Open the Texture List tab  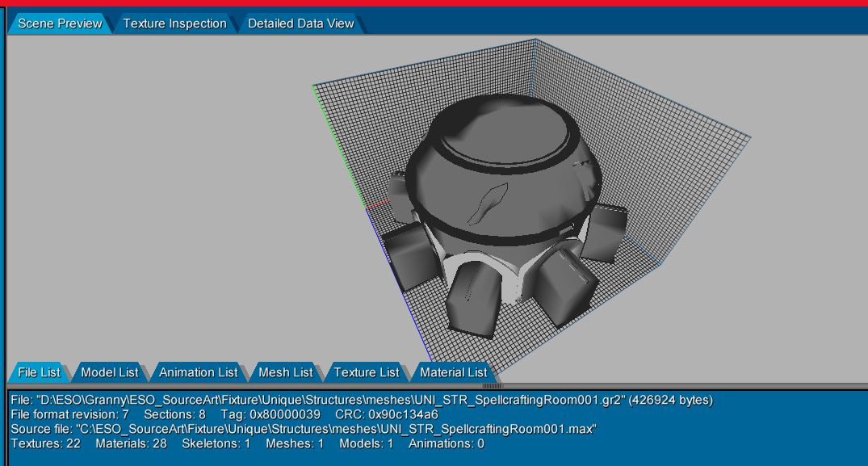366,372
